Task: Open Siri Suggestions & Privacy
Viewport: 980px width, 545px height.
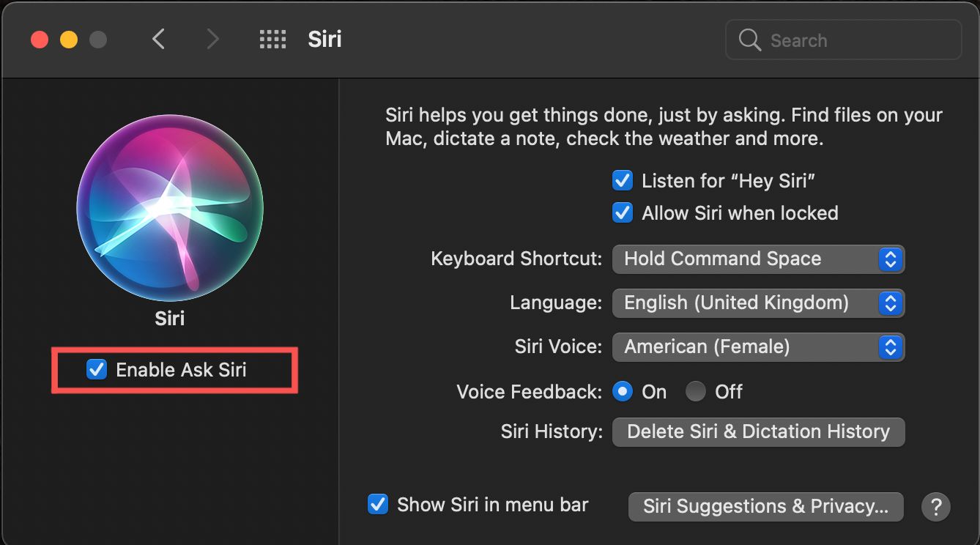Action: [765, 506]
